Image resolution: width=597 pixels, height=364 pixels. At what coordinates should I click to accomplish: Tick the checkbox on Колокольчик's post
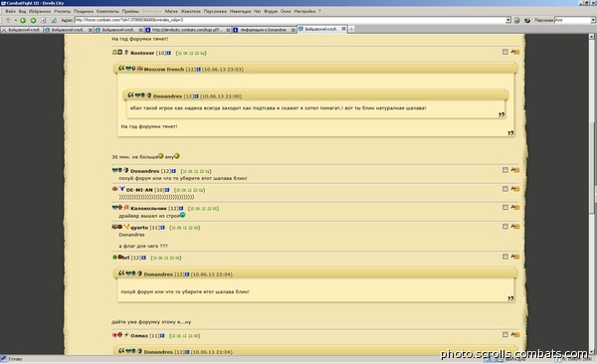tap(505, 207)
